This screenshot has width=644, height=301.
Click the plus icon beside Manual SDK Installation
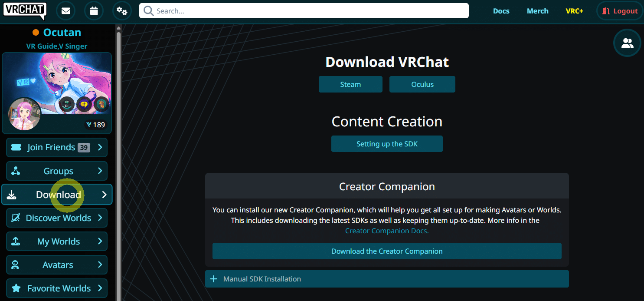tap(213, 279)
